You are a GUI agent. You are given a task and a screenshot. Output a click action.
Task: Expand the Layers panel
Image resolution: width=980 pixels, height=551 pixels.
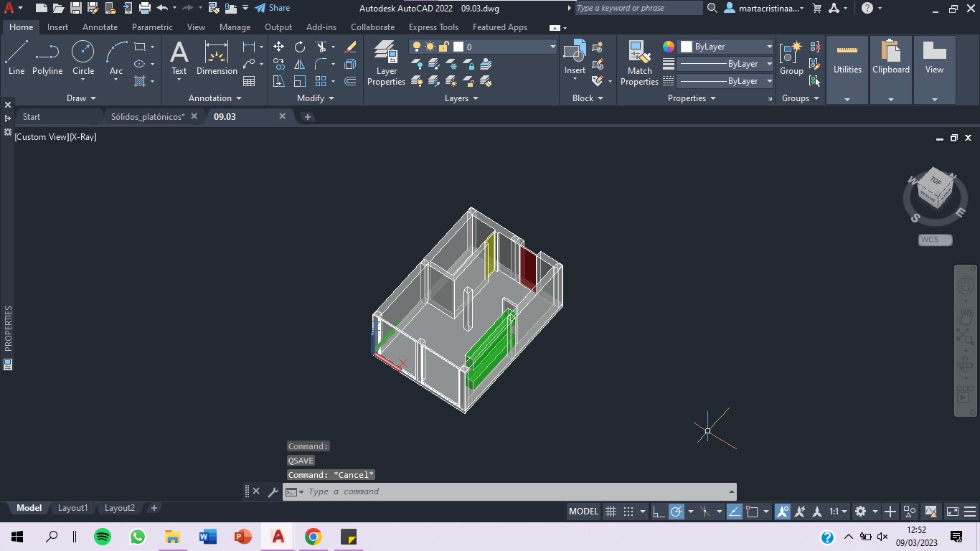point(461,98)
